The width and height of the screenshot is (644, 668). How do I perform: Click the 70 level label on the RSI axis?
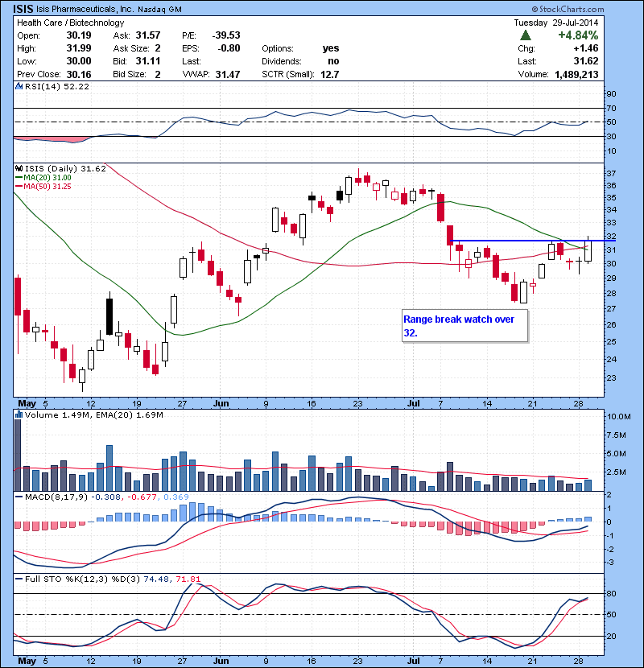click(611, 108)
